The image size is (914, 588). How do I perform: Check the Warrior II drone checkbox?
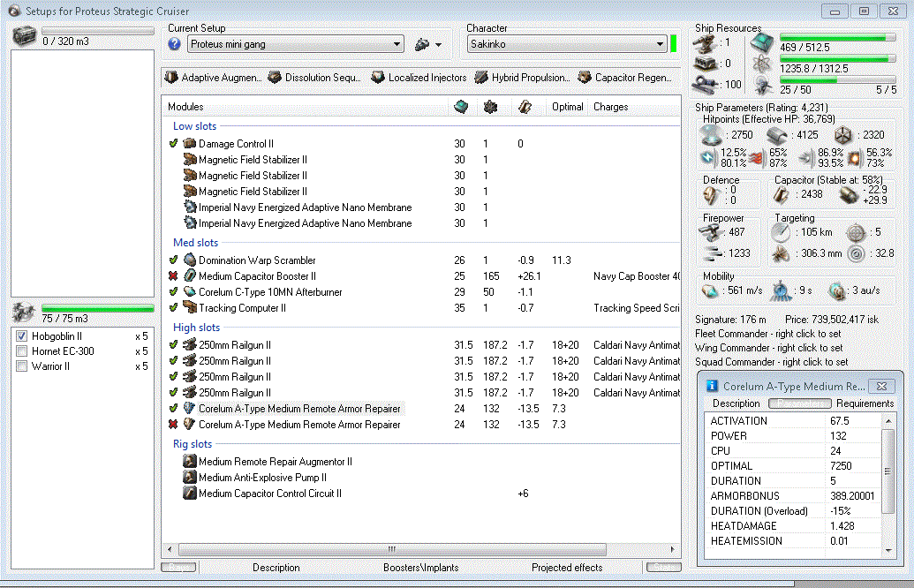tap(21, 366)
